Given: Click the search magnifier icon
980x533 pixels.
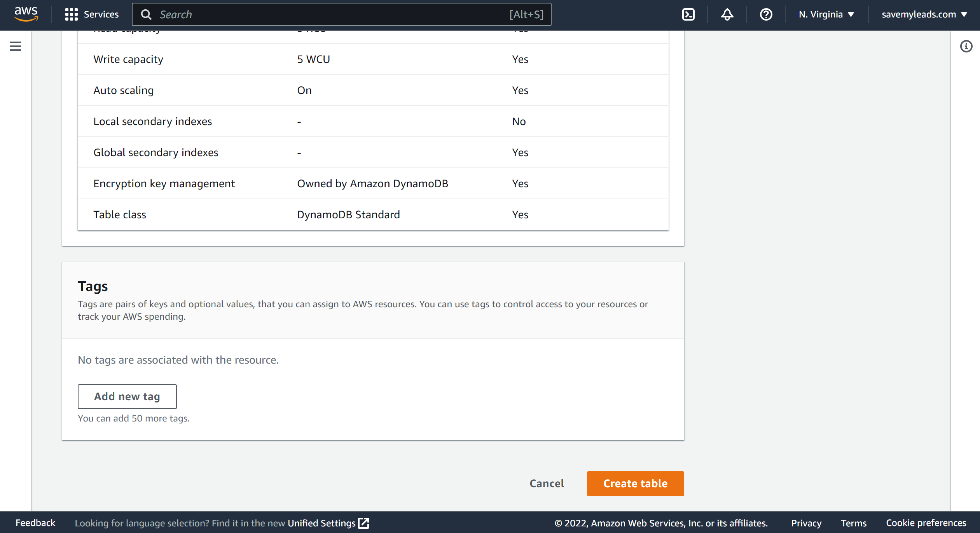Looking at the screenshot, I should (147, 15).
